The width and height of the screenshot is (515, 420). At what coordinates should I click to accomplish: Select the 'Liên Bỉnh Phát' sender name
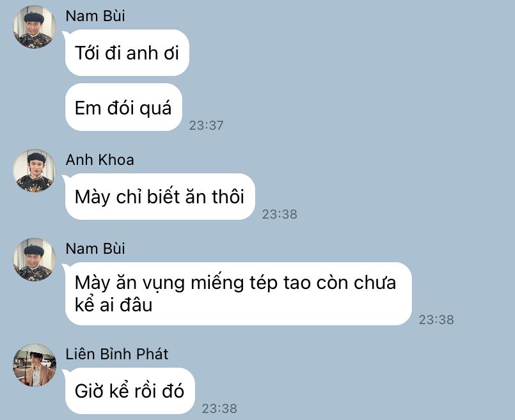coord(117,354)
